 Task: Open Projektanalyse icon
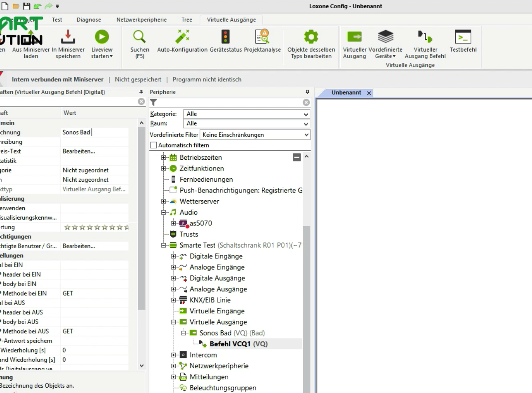[x=262, y=37]
